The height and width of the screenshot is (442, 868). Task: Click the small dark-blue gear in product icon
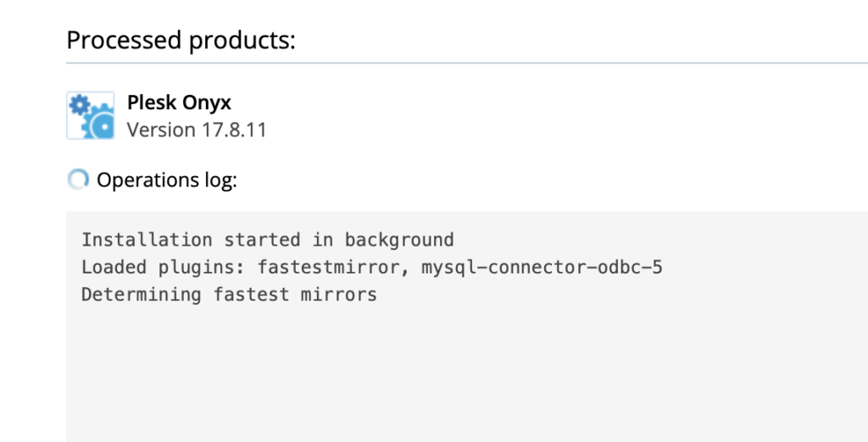click(x=81, y=104)
